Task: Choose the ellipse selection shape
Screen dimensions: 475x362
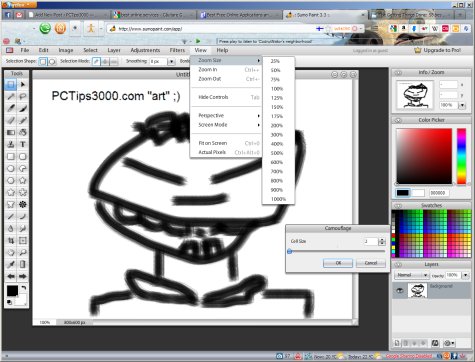Action: [52, 62]
